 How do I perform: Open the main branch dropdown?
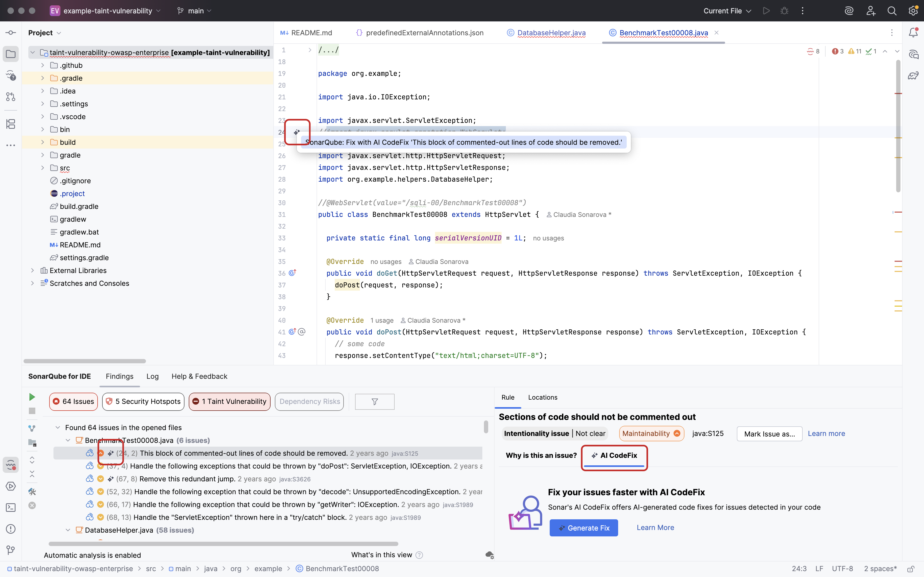coord(195,11)
